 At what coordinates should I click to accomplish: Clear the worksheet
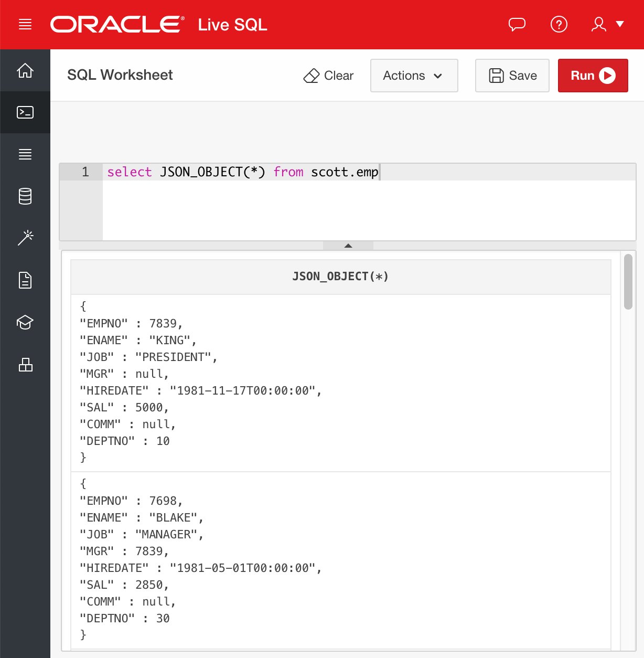tap(329, 76)
